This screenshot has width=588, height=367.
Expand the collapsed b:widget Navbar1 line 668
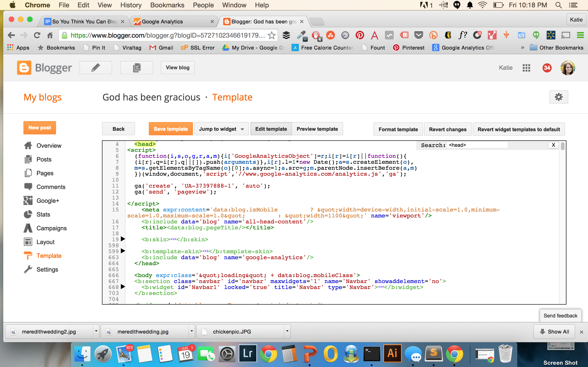(x=124, y=287)
